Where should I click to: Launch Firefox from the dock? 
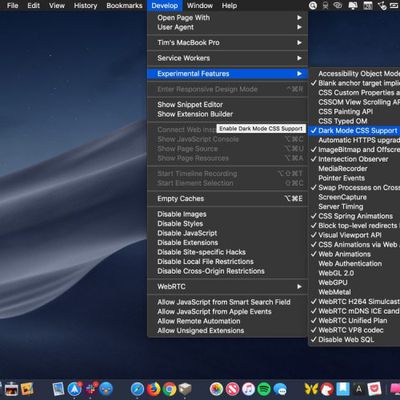[153, 389]
